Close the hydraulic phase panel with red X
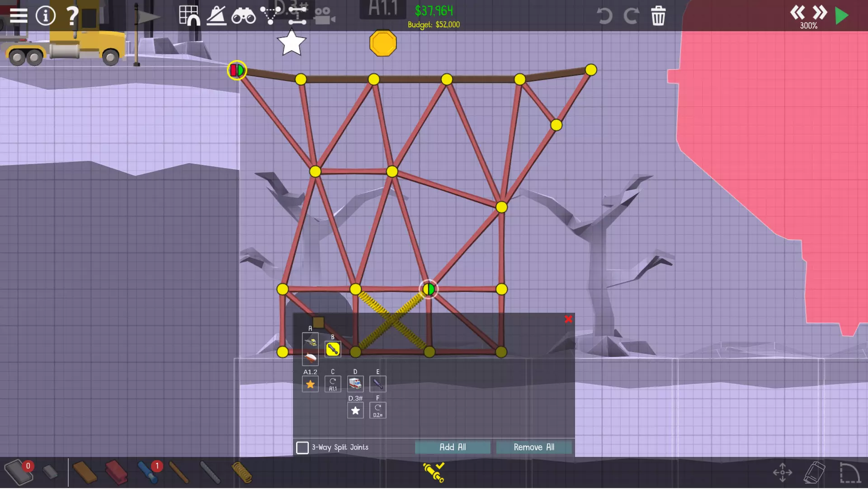Image resolution: width=868 pixels, height=489 pixels. click(x=568, y=319)
